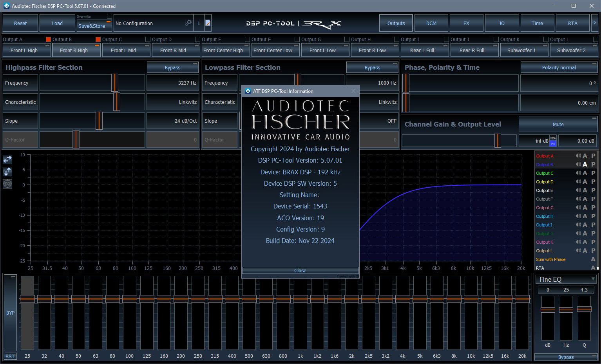This screenshot has width=601, height=364.
Task: Switch to the DCM tab
Action: click(x=431, y=23)
